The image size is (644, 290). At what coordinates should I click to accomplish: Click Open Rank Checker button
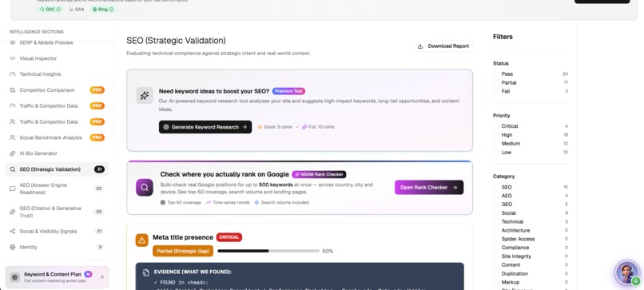[429, 187]
